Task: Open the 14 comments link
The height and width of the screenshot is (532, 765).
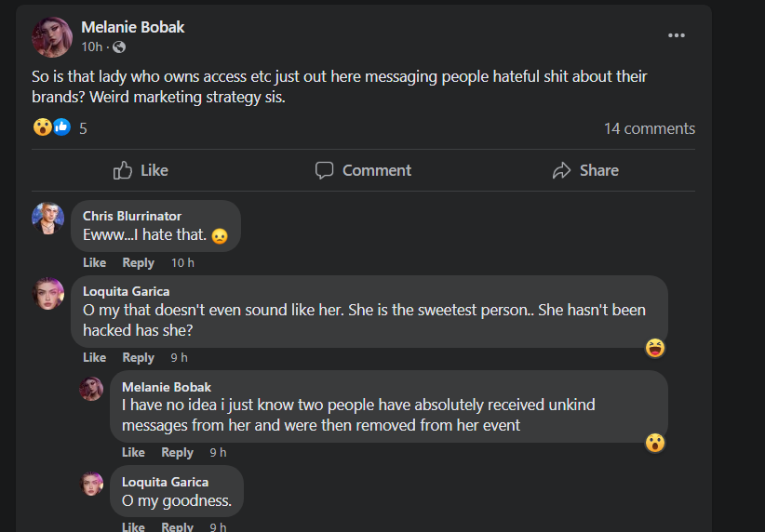Action: point(650,128)
